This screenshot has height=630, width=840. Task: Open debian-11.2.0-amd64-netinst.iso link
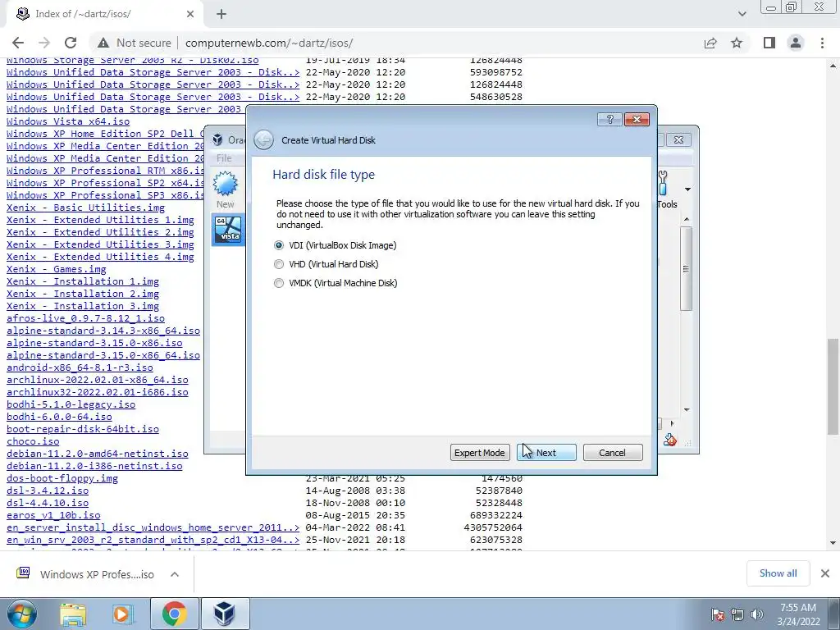click(x=98, y=454)
